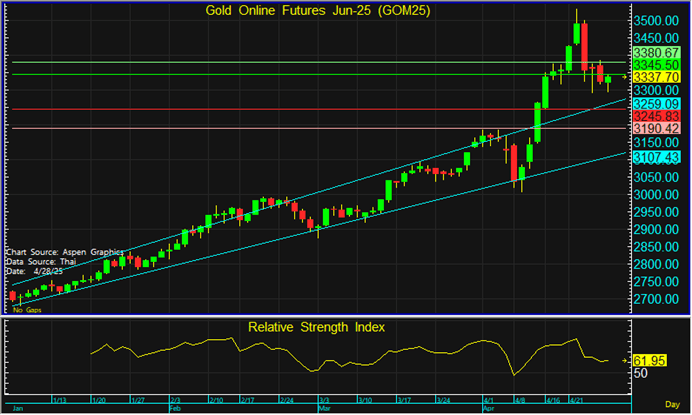The width and height of the screenshot is (692, 415).
Task: Click the tall red candle at the chart peak
Action: tap(583, 47)
